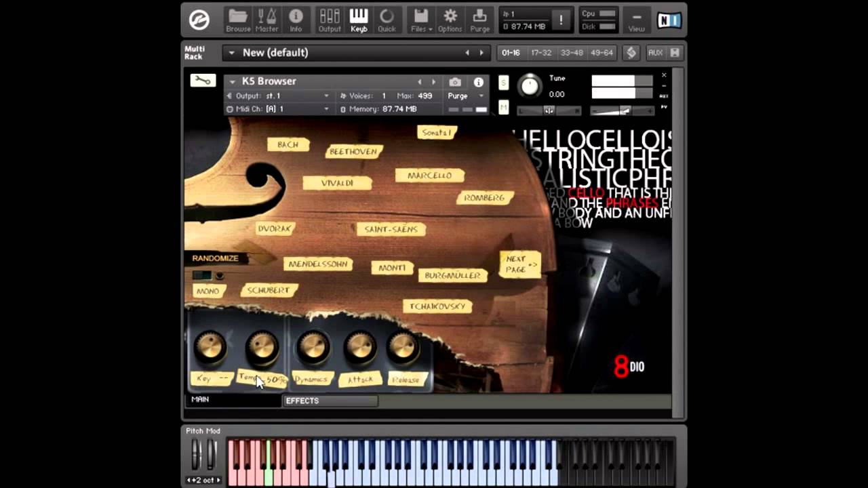
Task: Open the Output st. 1 dropdown
Action: [x=278, y=96]
